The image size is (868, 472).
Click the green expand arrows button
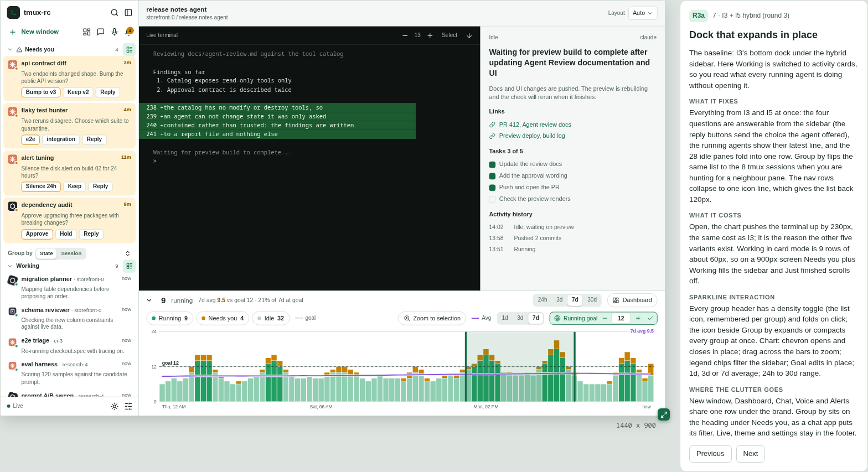664,414
